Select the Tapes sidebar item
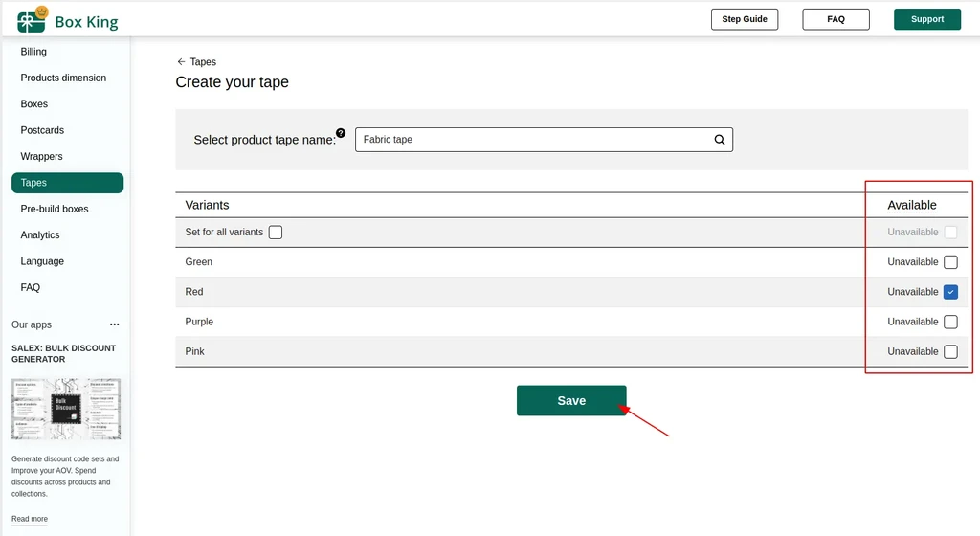This screenshot has height=536, width=980. tap(68, 183)
